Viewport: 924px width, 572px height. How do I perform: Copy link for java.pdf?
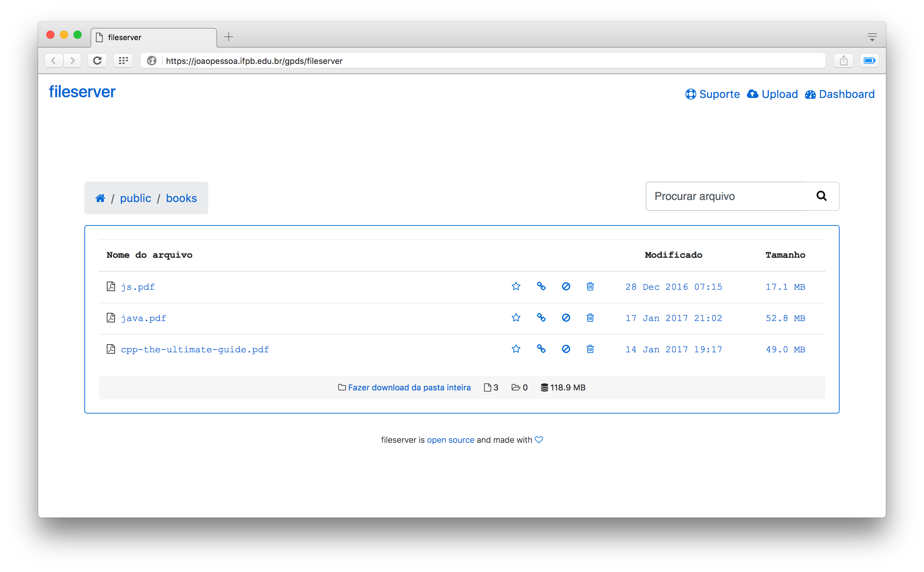[x=541, y=318]
